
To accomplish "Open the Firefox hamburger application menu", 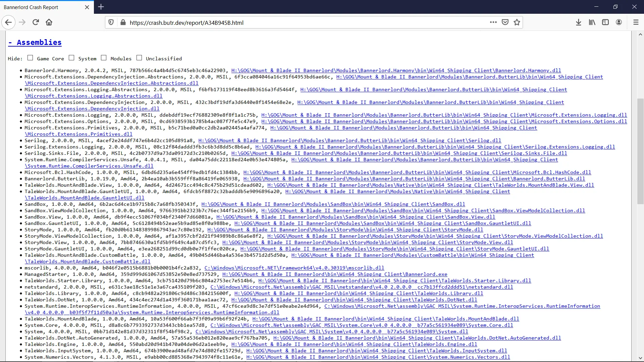I will click(x=636, y=22).
